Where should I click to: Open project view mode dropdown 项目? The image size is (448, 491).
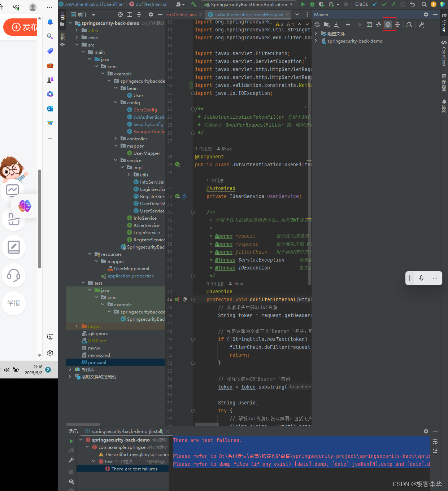83,14
